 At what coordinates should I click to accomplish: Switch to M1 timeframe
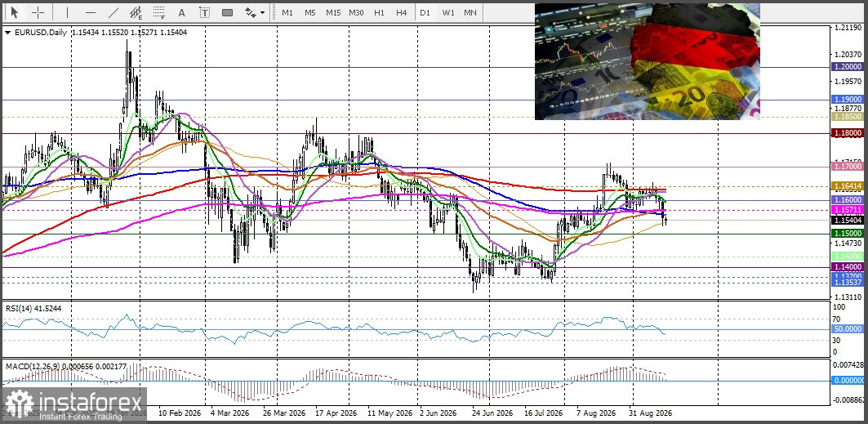pyautogui.click(x=287, y=12)
